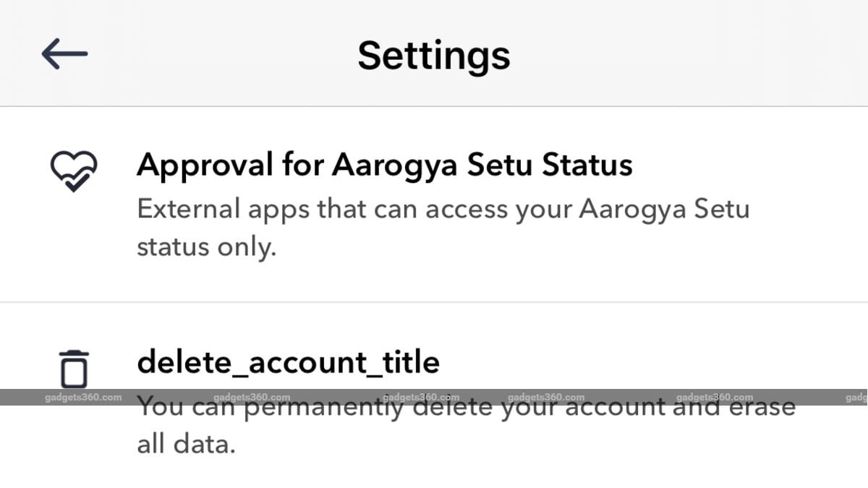Click the gadgets360.com watermark in the center
This screenshot has height=488, width=868.
point(422,396)
